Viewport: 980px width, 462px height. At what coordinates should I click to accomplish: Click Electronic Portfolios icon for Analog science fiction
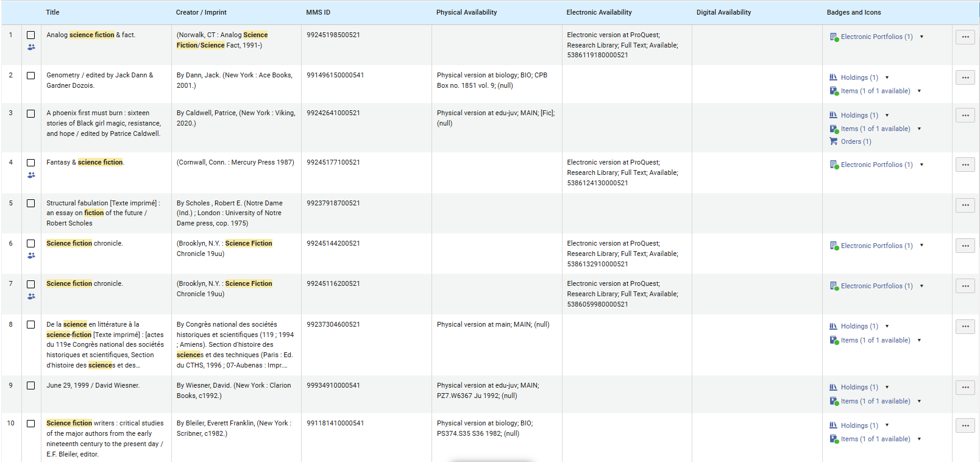[x=834, y=37]
